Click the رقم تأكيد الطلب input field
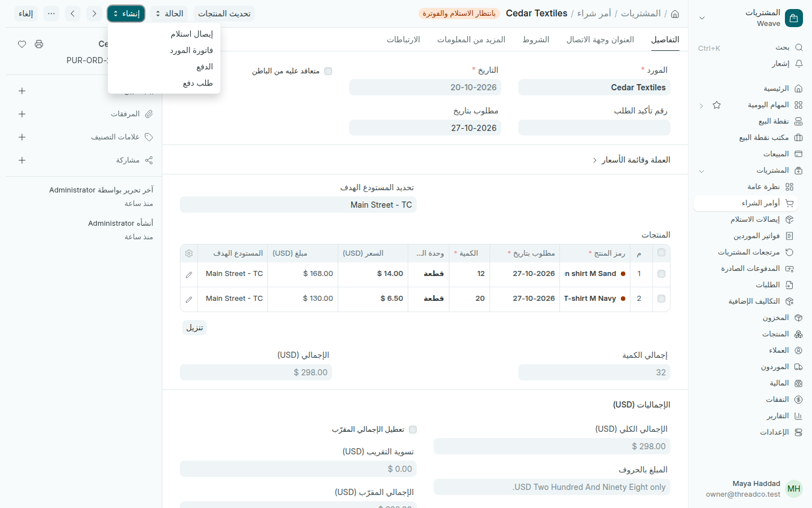Viewport: 812px width, 508px height. click(594, 128)
